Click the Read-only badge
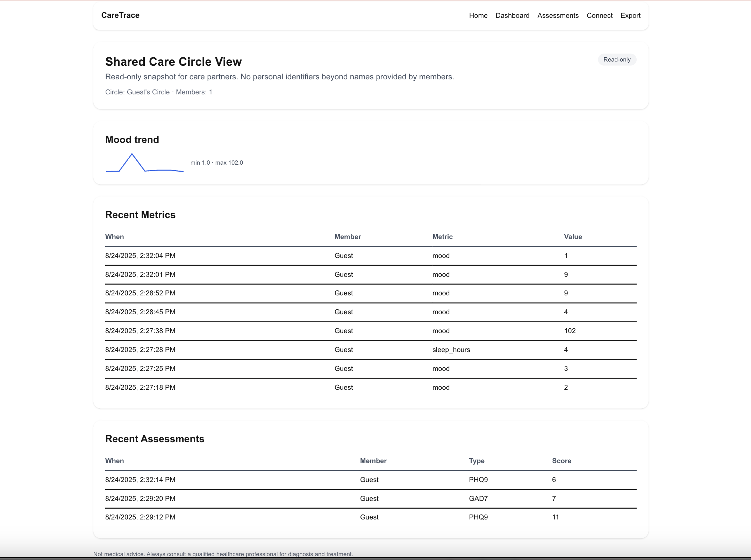The image size is (751, 560). click(617, 59)
